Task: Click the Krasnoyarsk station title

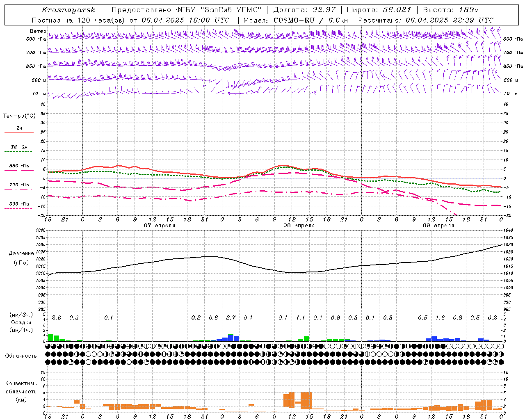Action: click(68, 10)
